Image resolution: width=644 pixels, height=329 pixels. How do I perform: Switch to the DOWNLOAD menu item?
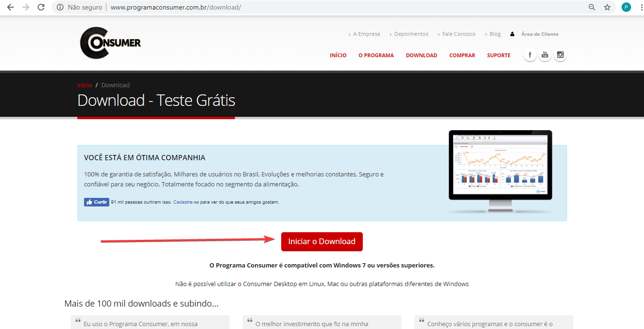tap(422, 55)
